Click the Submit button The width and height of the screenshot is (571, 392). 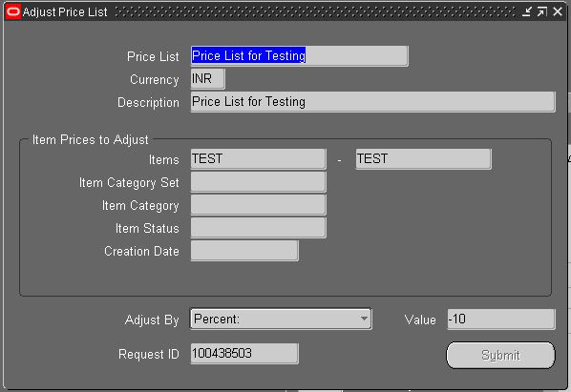[500, 355]
